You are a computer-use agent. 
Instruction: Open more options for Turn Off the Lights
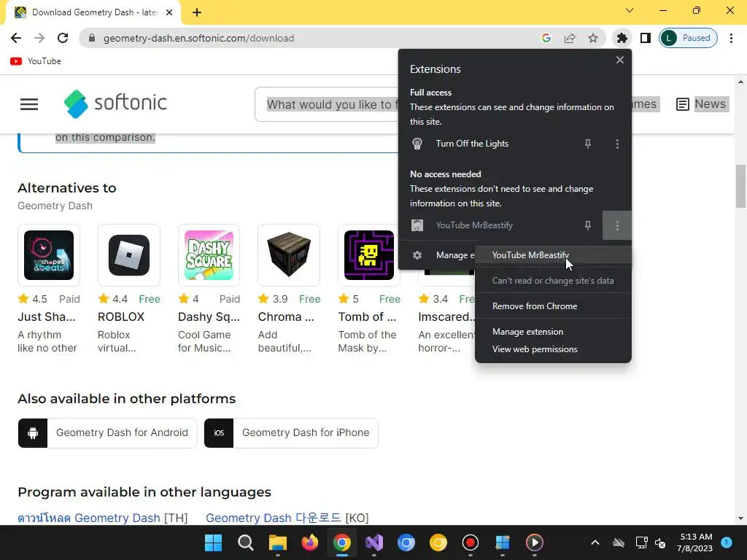[617, 144]
